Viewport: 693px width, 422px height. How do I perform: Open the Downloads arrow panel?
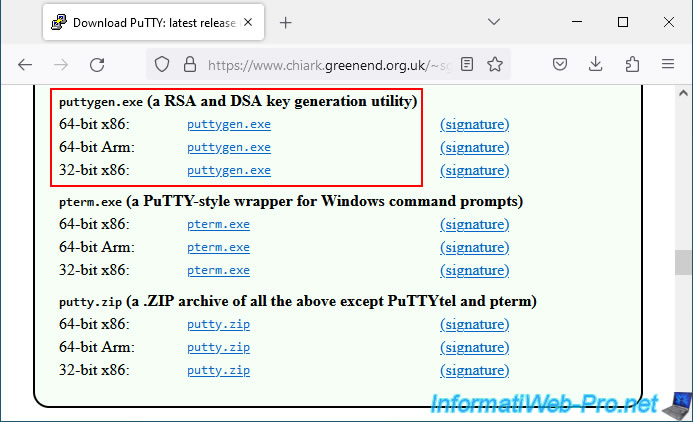click(596, 64)
